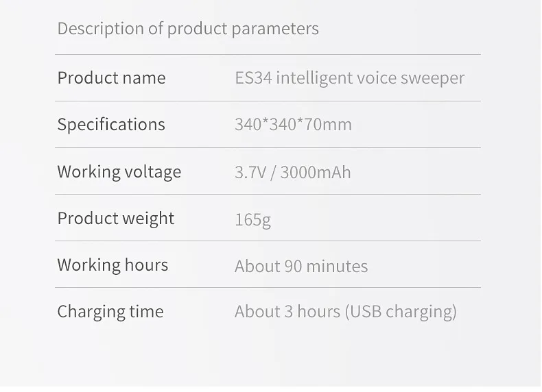Click the 'Specifications' row label
This screenshot has width=542, height=392.
tap(111, 125)
